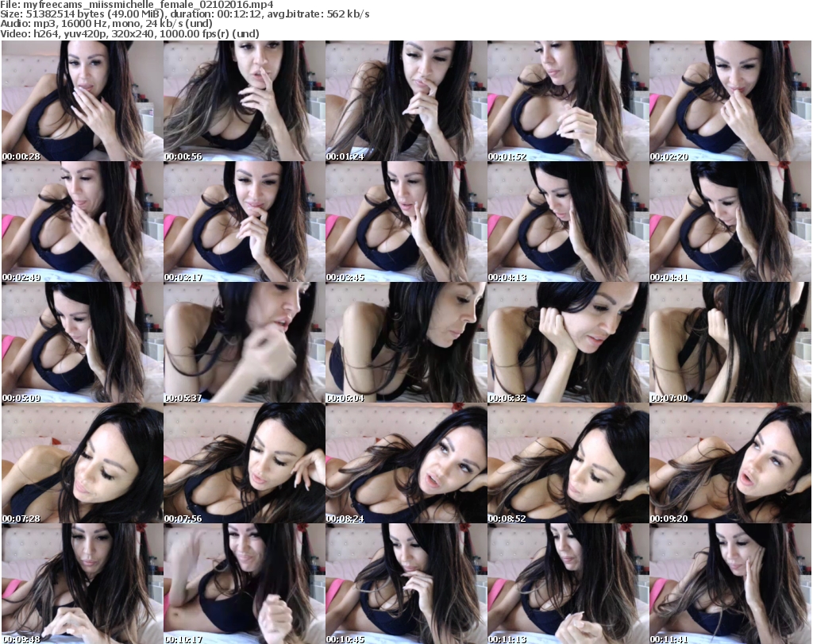Select the frame marked 00:00:56
This screenshot has height=644, width=813.
pos(244,102)
